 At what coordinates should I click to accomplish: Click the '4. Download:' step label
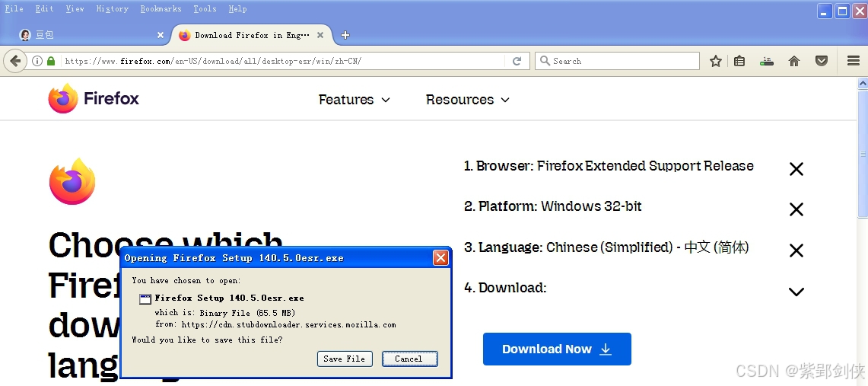(505, 288)
